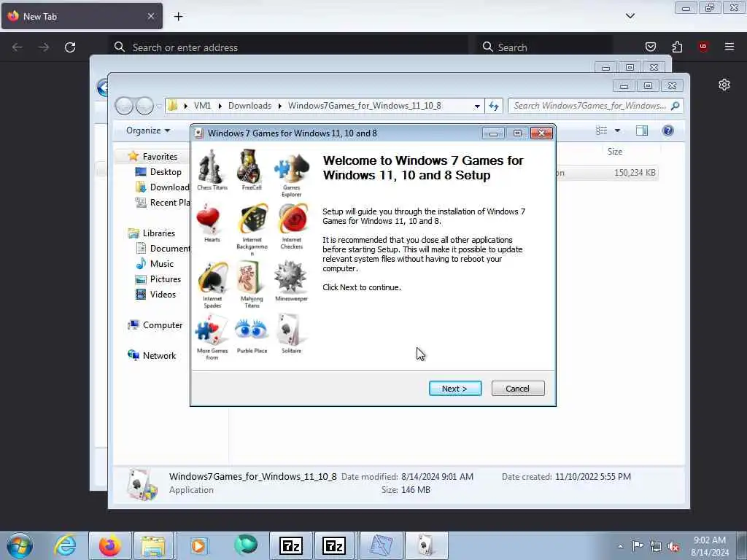Open Firefox extensions puzzle icon
This screenshot has height=560, width=747.
[677, 47]
